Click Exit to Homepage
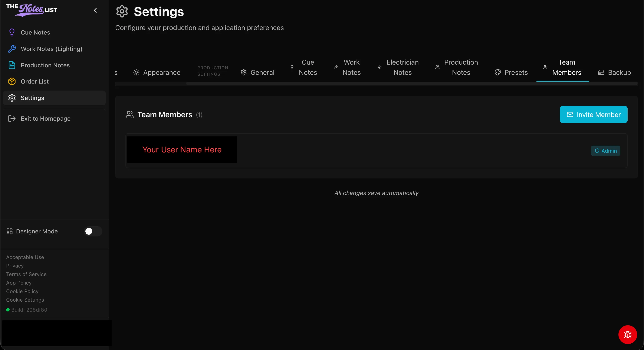This screenshot has width=644, height=350. (54, 119)
